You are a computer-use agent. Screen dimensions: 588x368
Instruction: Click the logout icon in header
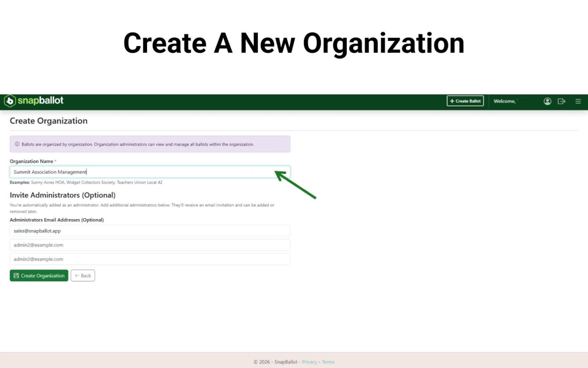562,101
